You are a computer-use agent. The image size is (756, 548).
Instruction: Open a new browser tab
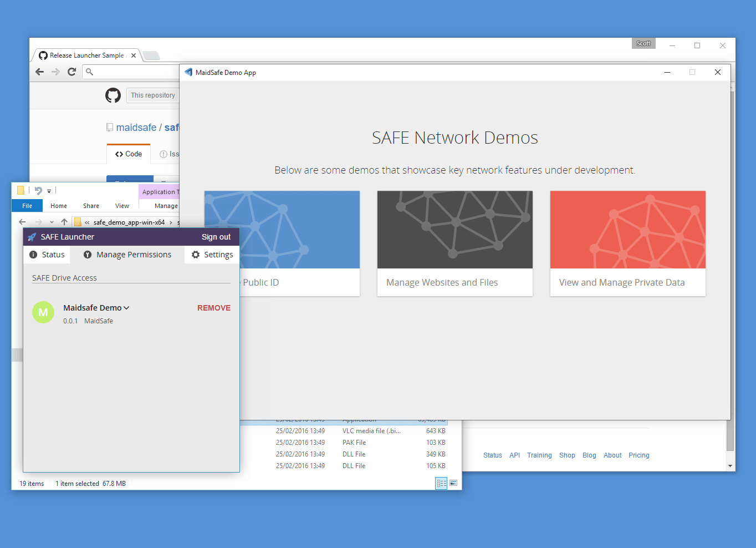point(151,55)
